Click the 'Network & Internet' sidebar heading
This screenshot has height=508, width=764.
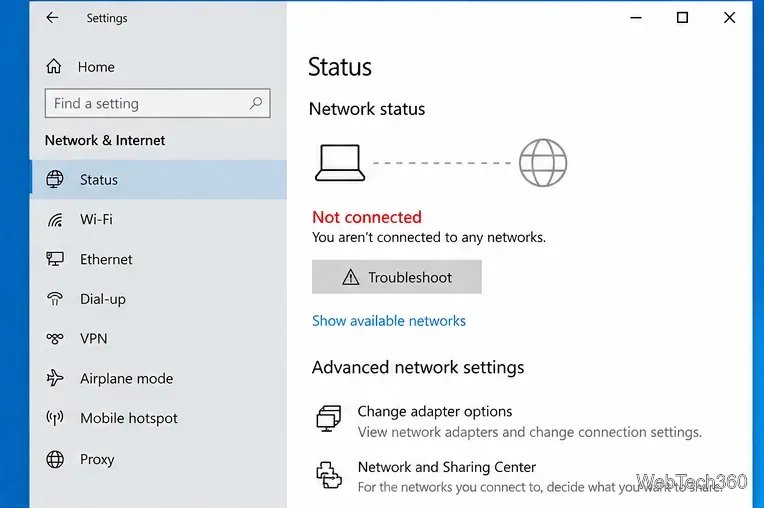coord(105,140)
